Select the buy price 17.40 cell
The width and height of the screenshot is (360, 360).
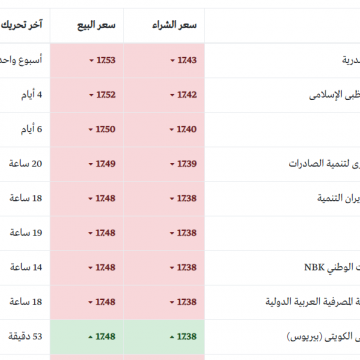164,129
